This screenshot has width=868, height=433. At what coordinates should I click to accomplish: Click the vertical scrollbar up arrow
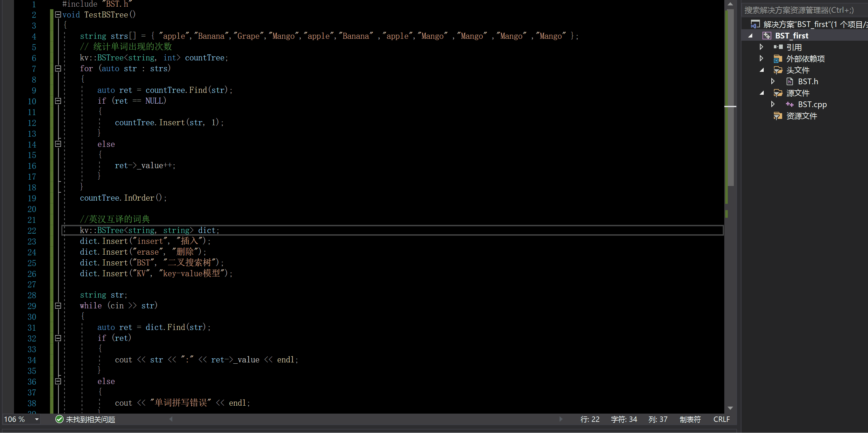click(x=730, y=4)
